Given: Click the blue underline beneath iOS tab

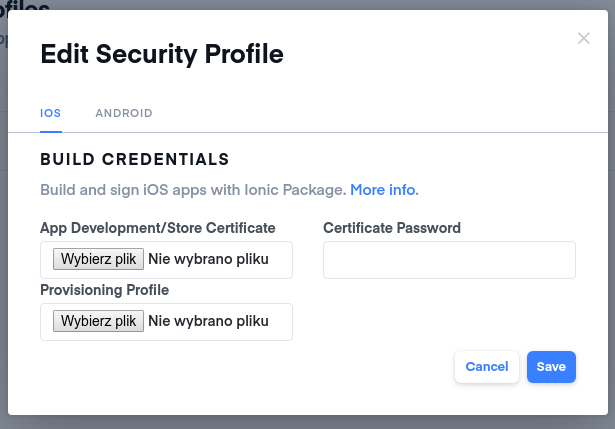Looking at the screenshot, I should 51,132.
